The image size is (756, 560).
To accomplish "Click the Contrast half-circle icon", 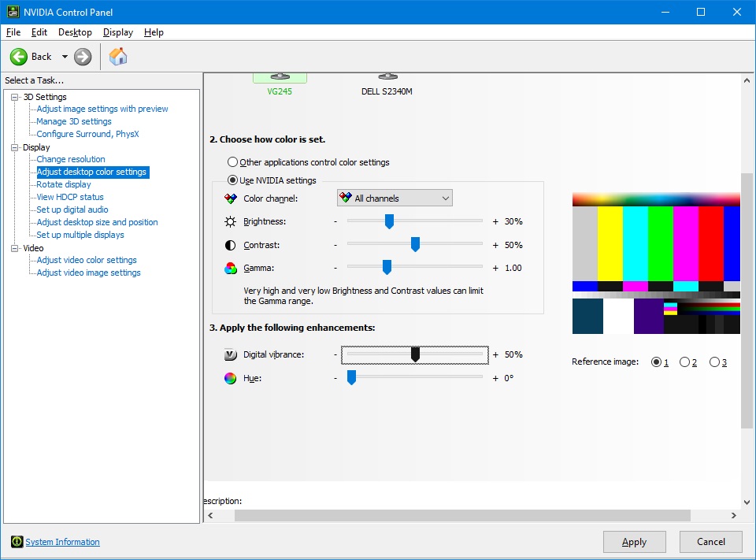I will point(229,244).
